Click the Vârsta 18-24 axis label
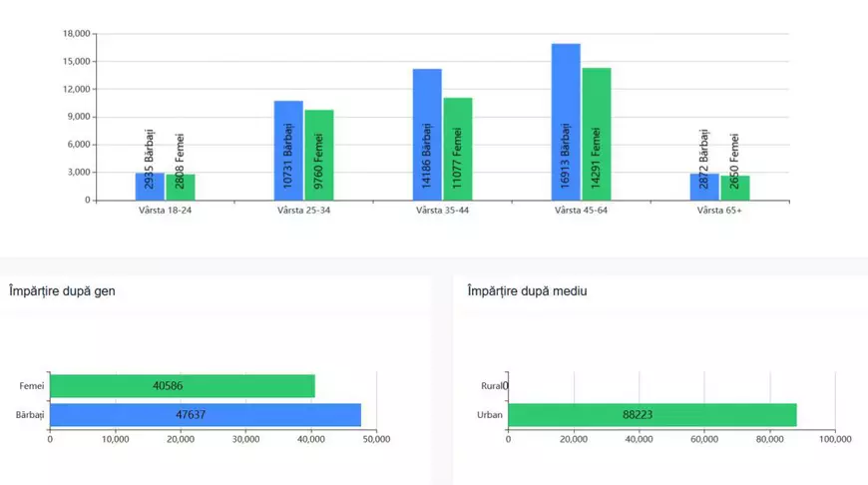This screenshot has height=485, width=868. pyautogui.click(x=165, y=211)
